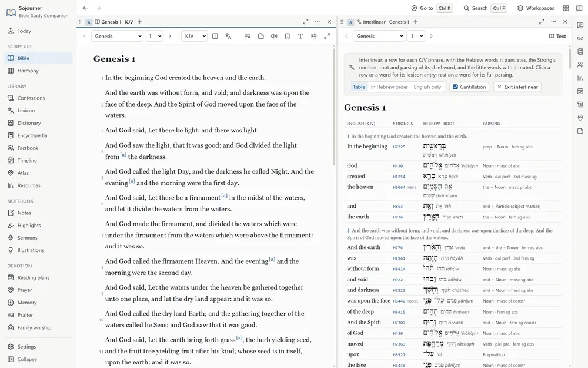Toggle the panel icon at the top-right corner
The width and height of the screenshot is (588, 368).
point(579,8)
